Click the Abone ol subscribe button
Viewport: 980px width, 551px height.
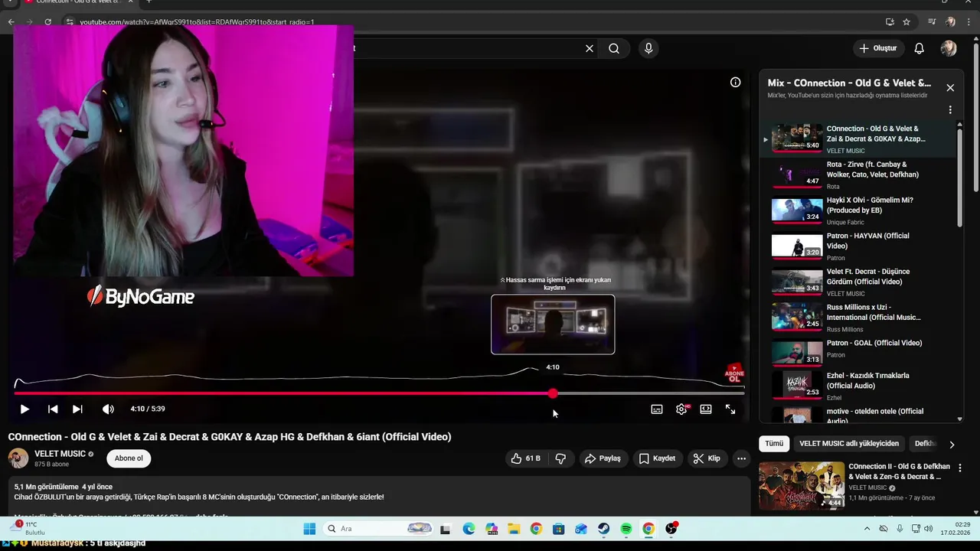tap(129, 458)
